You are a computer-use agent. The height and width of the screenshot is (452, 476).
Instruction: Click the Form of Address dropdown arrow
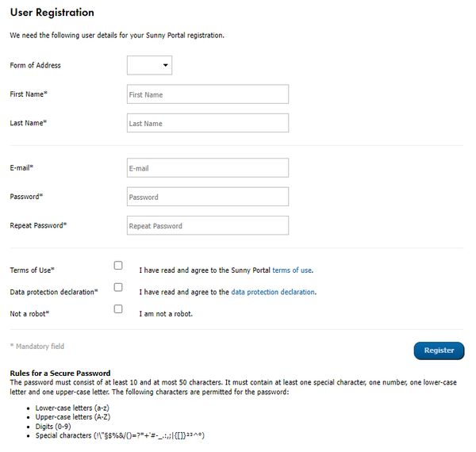coord(166,65)
